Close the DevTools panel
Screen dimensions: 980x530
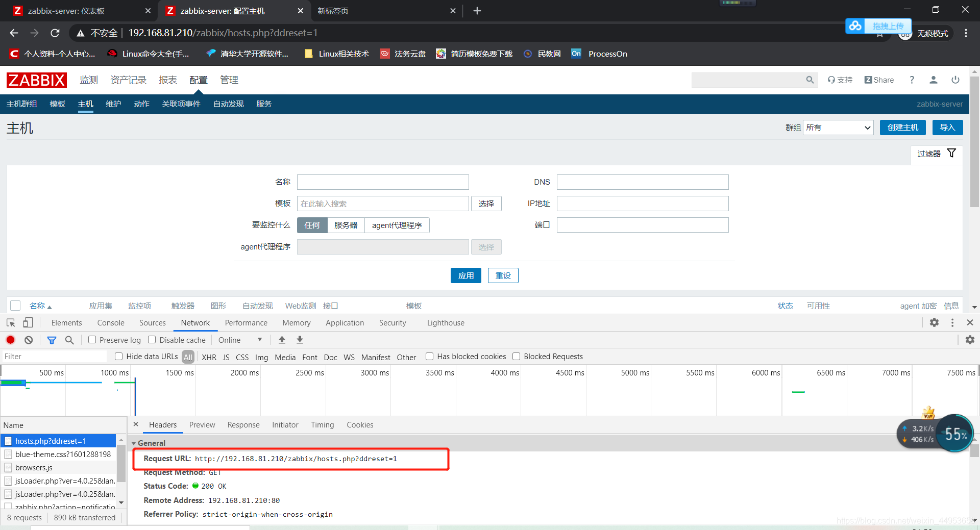[x=970, y=323]
